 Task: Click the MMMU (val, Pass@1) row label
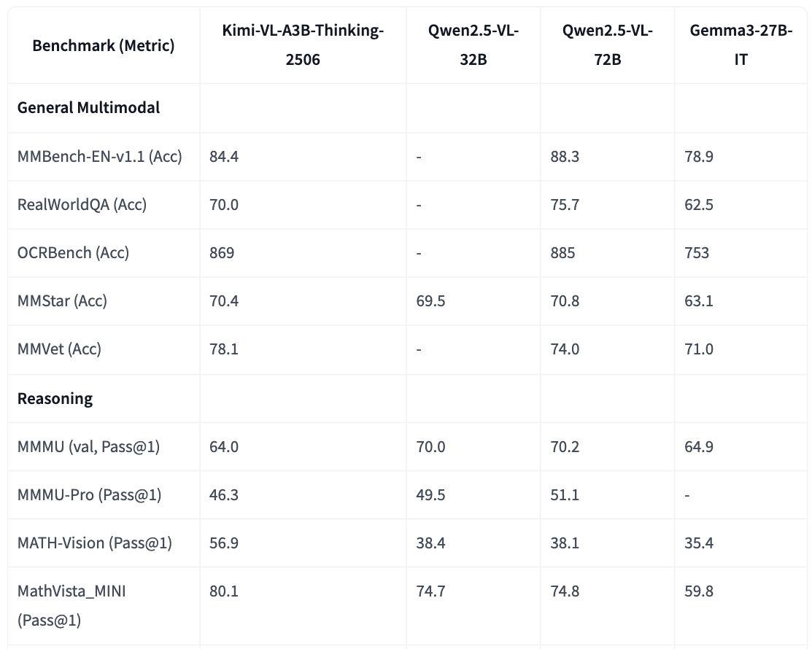click(88, 447)
